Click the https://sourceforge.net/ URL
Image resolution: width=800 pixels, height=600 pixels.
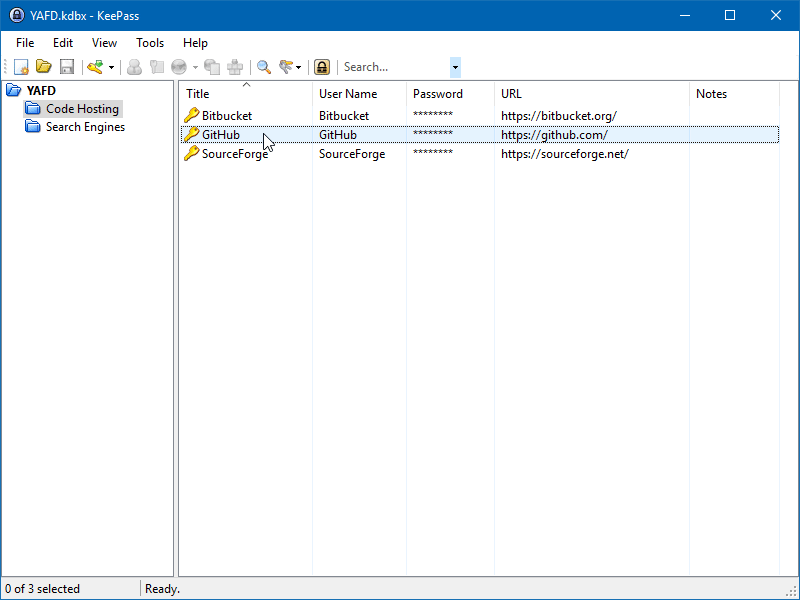click(x=565, y=154)
